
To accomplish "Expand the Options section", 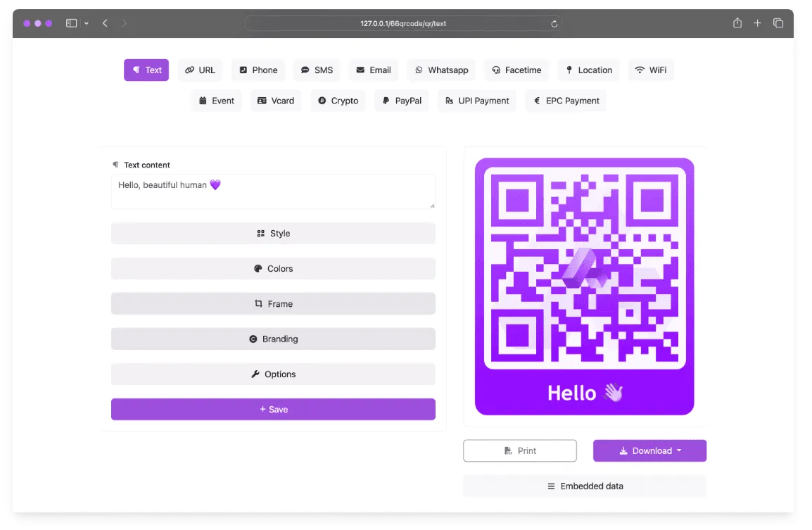I will [273, 374].
